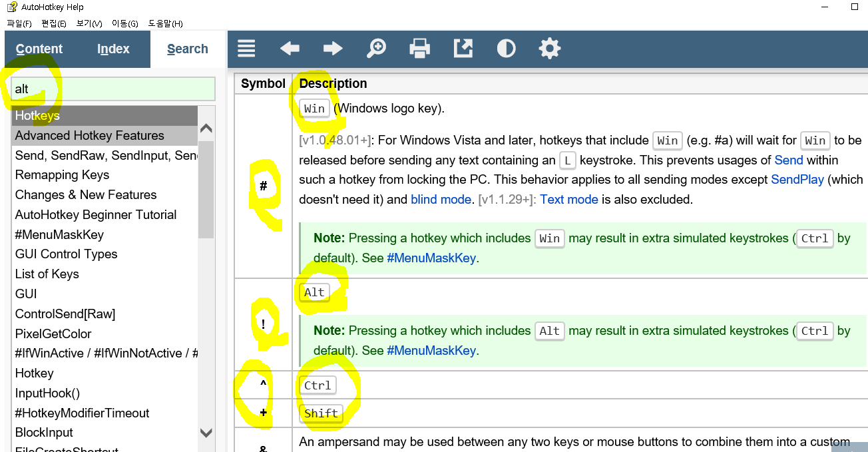Click the # symbol cell
Viewport: 868px width, 452px height.
pos(264,186)
